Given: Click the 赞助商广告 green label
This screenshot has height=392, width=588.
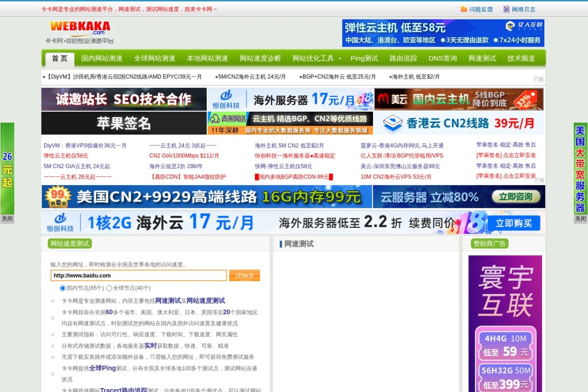Looking at the screenshot, I should [490, 244].
